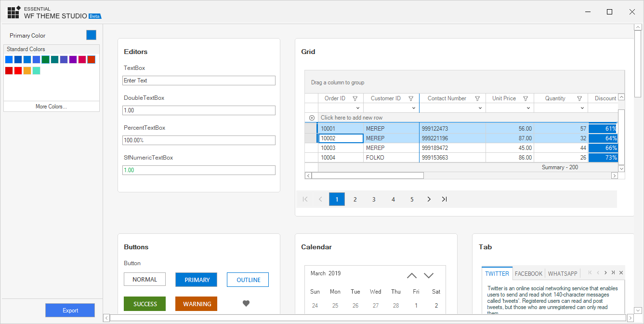The width and height of the screenshot is (644, 324).
Task: Switch to the WHATSAPP tab
Action: 562,273
